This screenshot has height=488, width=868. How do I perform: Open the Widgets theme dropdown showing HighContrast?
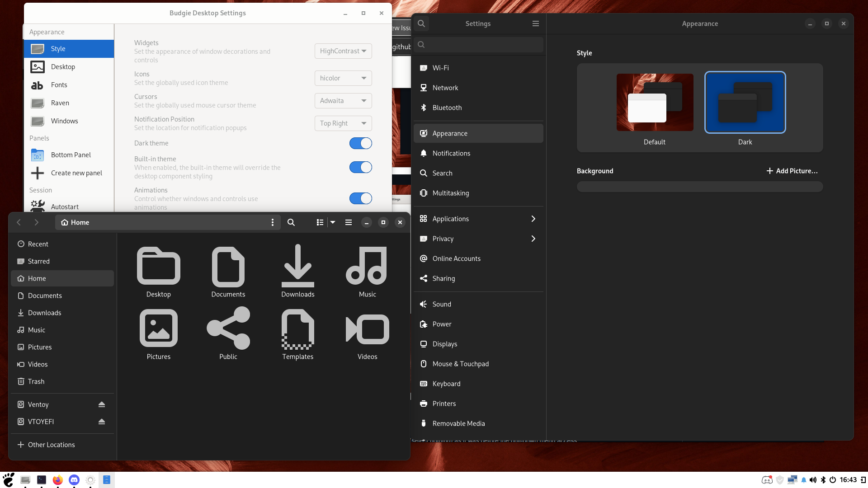343,51
